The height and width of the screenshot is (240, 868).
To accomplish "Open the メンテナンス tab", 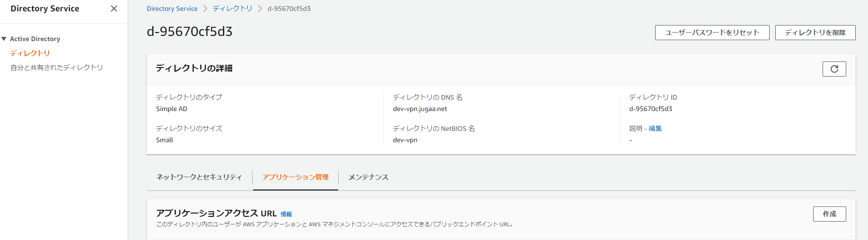I will (x=368, y=177).
